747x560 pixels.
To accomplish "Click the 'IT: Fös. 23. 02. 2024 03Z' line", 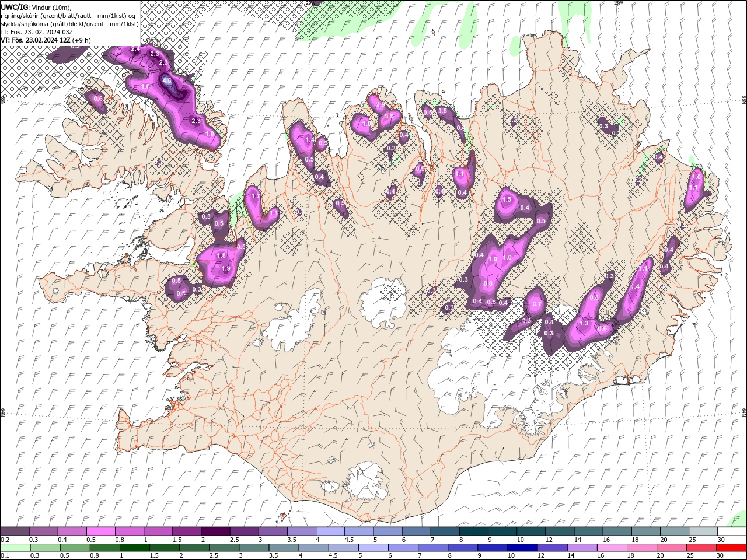I will 37,32.
